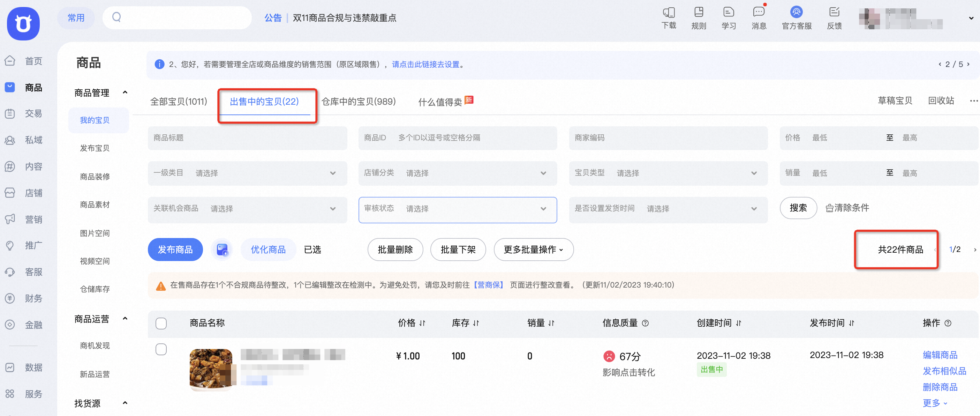Collapse the 商品管理 section
This screenshot has width=980, height=416.
pyautogui.click(x=125, y=92)
